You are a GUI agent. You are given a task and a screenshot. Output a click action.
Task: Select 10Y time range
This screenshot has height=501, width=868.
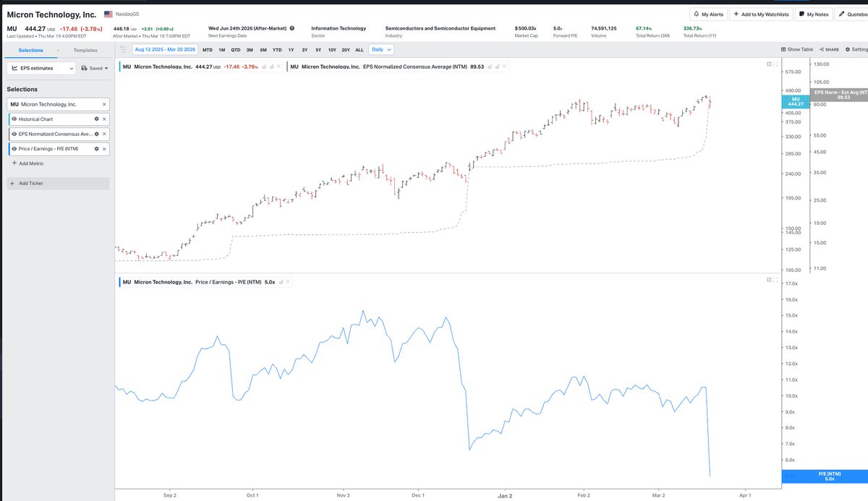pyautogui.click(x=332, y=49)
